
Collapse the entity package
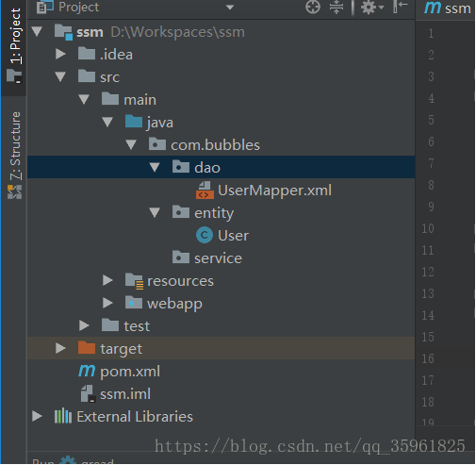coord(155,213)
